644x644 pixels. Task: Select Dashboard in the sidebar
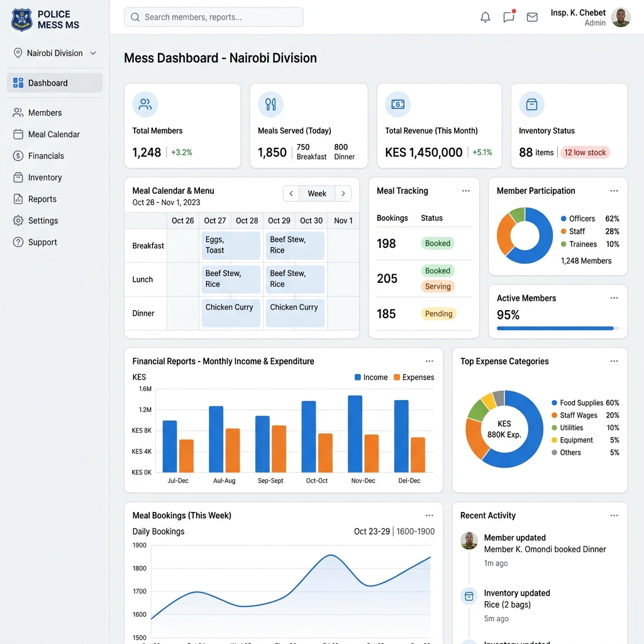[x=55, y=83]
